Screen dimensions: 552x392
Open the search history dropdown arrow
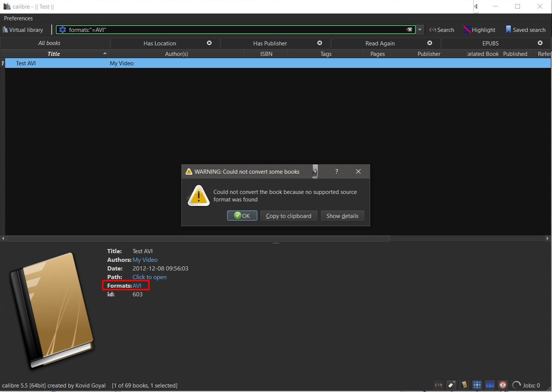click(420, 30)
